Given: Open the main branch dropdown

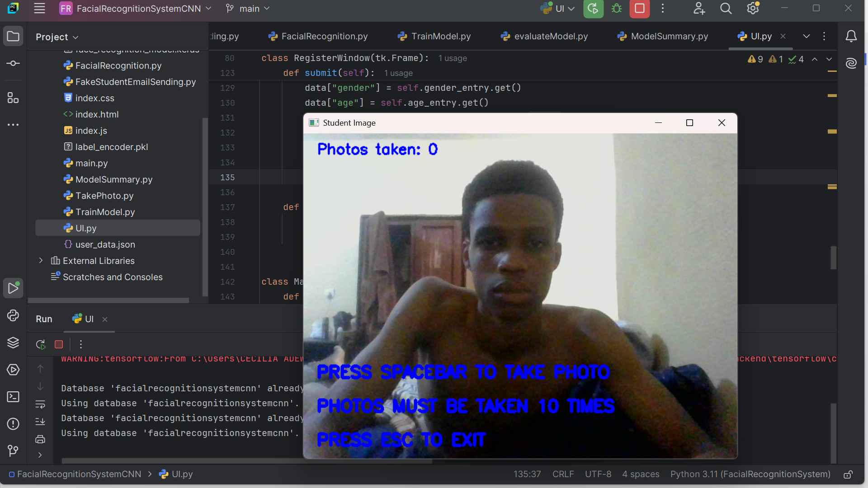Looking at the screenshot, I should pos(247,8).
